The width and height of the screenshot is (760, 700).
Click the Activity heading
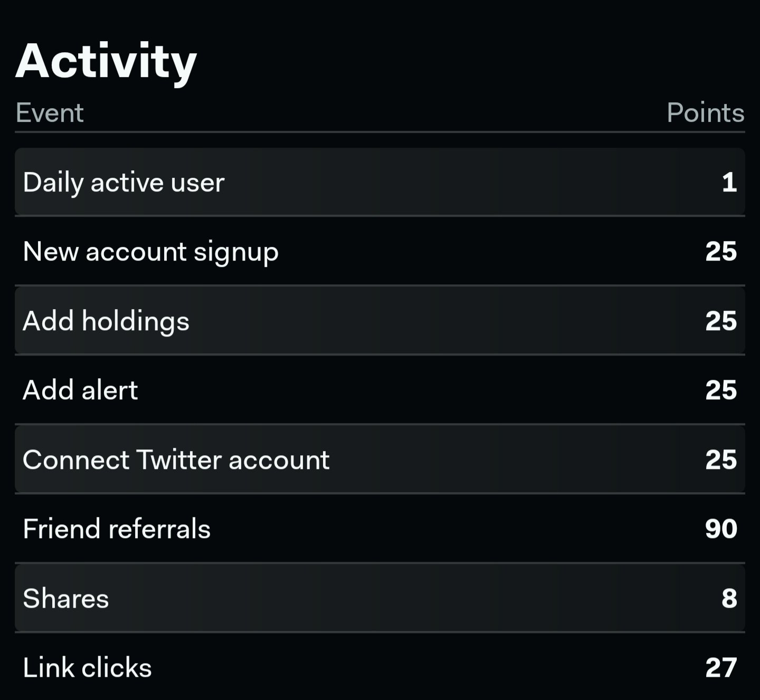click(x=106, y=63)
